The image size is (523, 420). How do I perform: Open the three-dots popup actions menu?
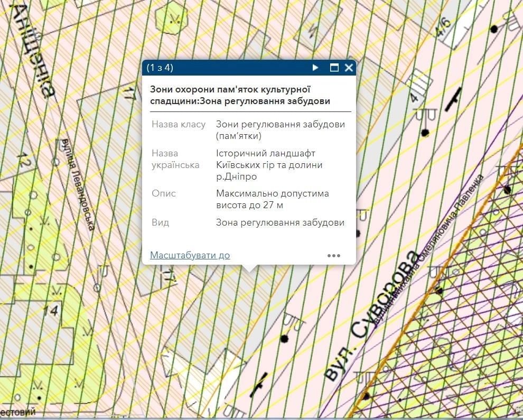[334, 256]
